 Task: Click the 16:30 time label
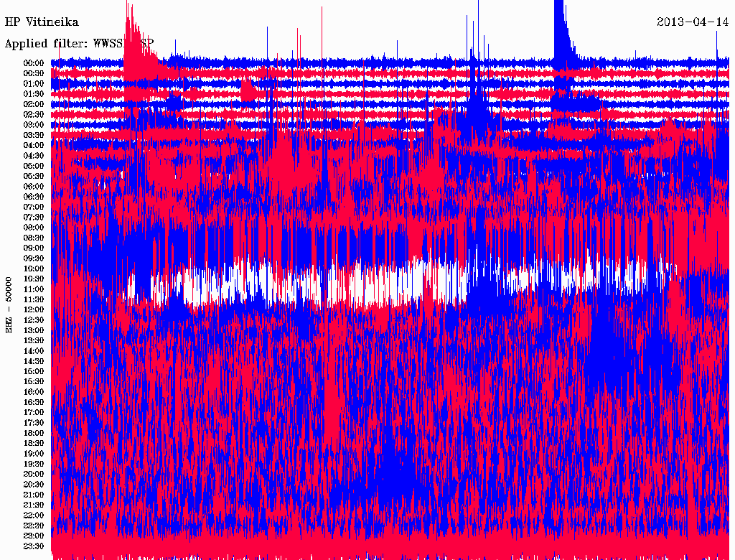[34, 403]
